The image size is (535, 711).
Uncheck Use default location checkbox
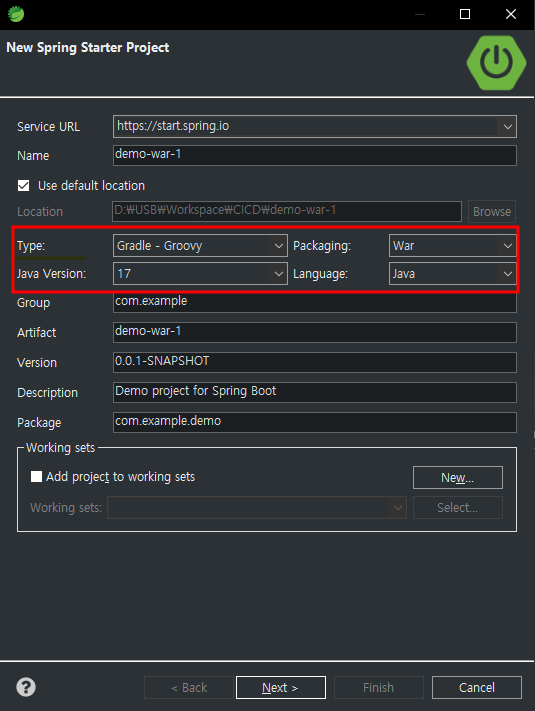coord(24,185)
